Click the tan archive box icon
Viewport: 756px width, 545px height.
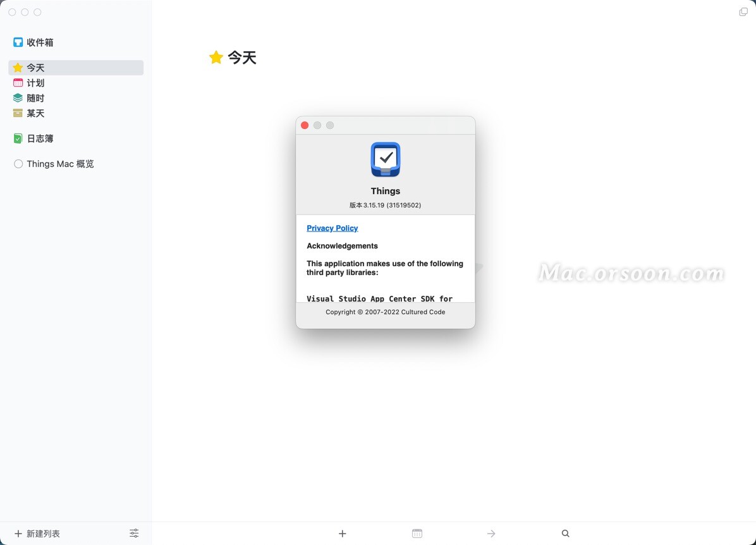[18, 113]
